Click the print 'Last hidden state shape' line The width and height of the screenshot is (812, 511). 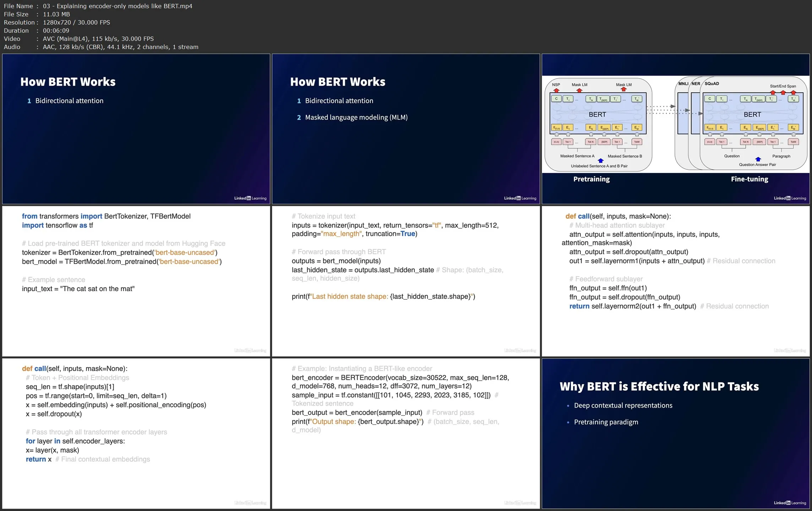click(x=383, y=296)
